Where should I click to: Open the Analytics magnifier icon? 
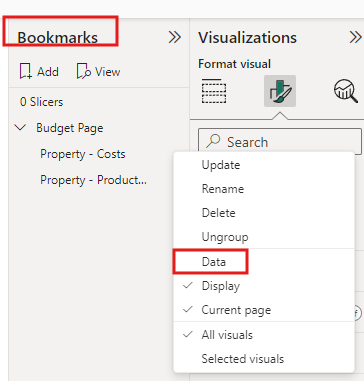(x=346, y=91)
